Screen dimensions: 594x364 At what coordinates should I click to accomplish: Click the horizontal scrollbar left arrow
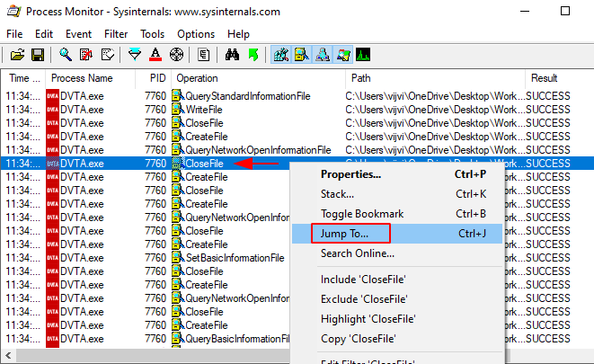(8, 356)
